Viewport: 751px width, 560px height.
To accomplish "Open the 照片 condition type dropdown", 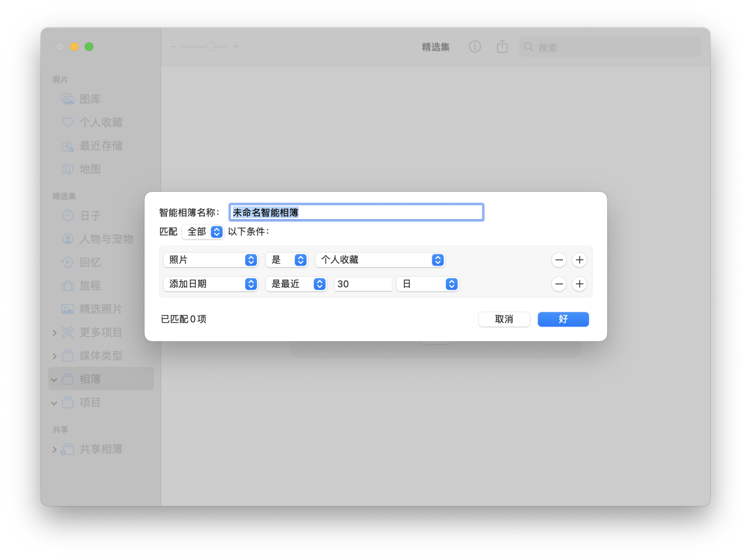I will click(x=211, y=260).
